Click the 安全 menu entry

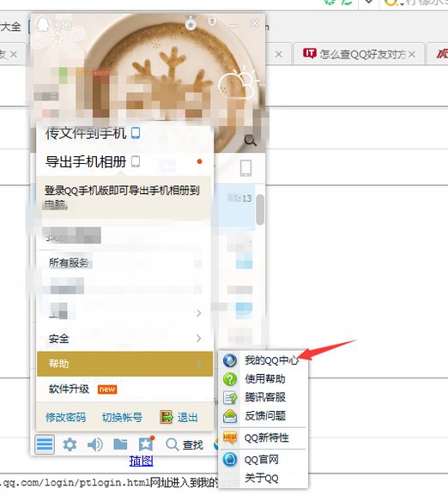click(x=124, y=338)
